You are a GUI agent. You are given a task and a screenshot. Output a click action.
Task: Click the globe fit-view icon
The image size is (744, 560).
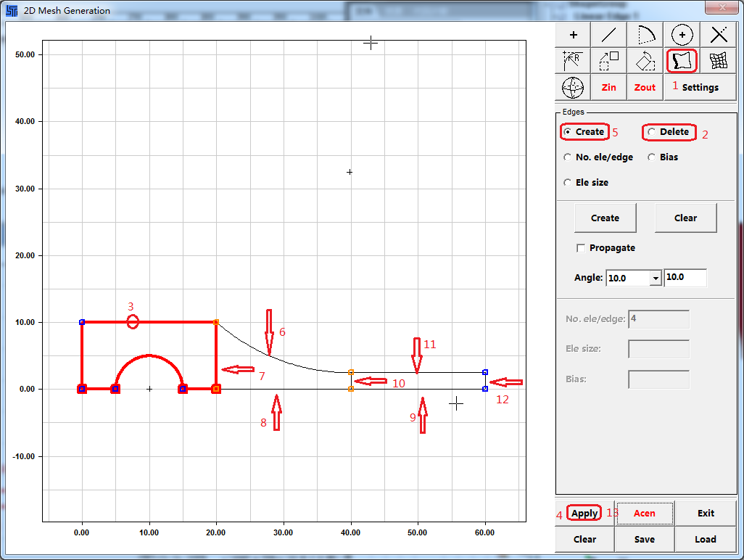click(573, 87)
